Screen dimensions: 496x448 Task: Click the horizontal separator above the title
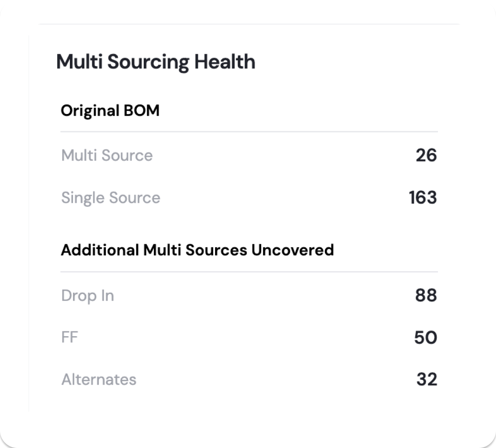pyautogui.click(x=249, y=24)
